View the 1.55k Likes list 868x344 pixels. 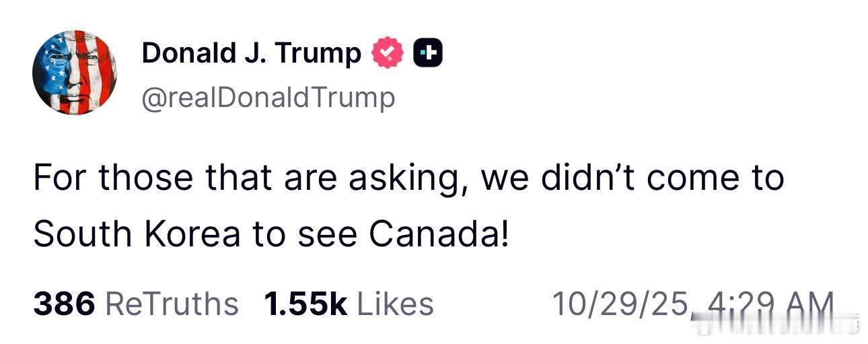click(x=349, y=304)
